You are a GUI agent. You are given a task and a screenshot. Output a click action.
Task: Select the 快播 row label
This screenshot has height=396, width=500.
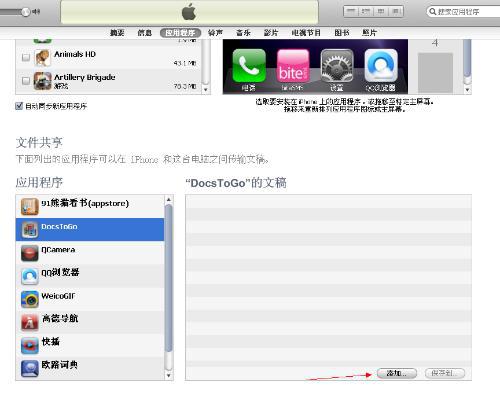pos(51,342)
